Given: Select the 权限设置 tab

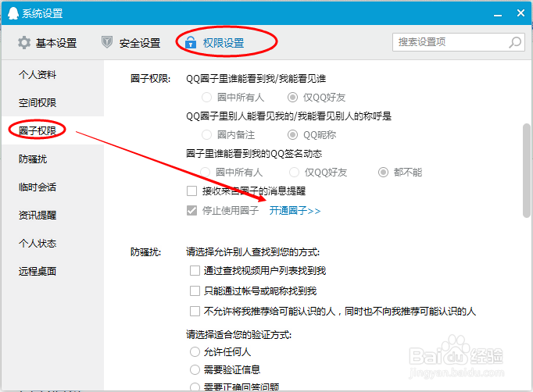Looking at the screenshot, I should click(215, 43).
